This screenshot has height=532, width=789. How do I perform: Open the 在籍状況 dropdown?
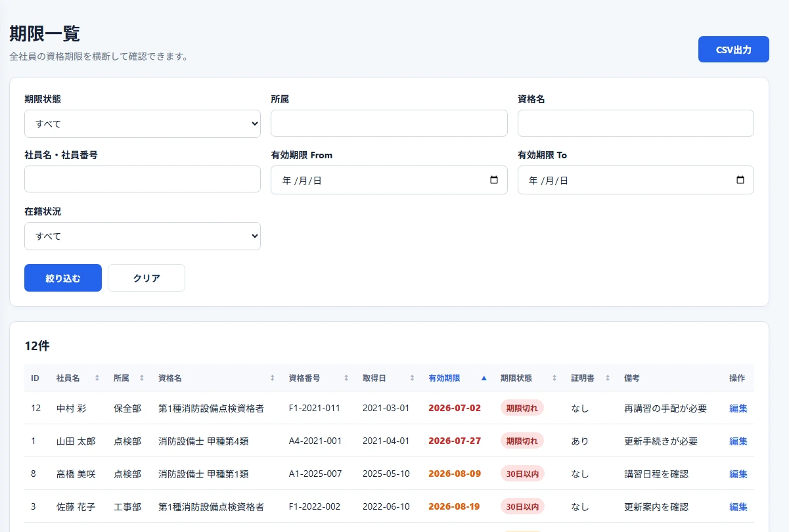[x=143, y=236]
